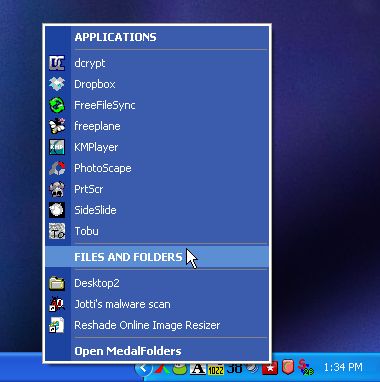The width and height of the screenshot is (380, 382).
Task: Click the FILES AND FOLDERS header
Action: pos(157,257)
